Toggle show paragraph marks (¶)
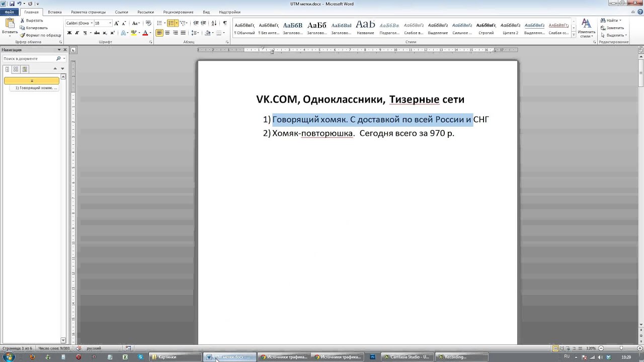The height and width of the screenshot is (362, 644). [225, 23]
